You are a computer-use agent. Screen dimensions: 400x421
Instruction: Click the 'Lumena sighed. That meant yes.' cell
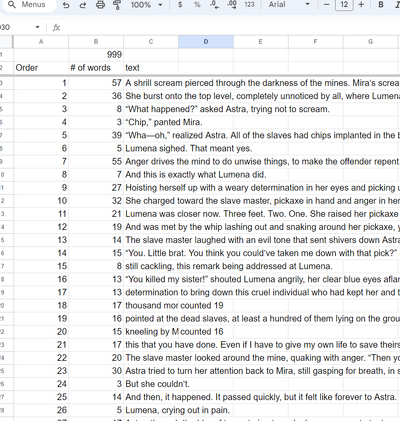click(x=189, y=148)
